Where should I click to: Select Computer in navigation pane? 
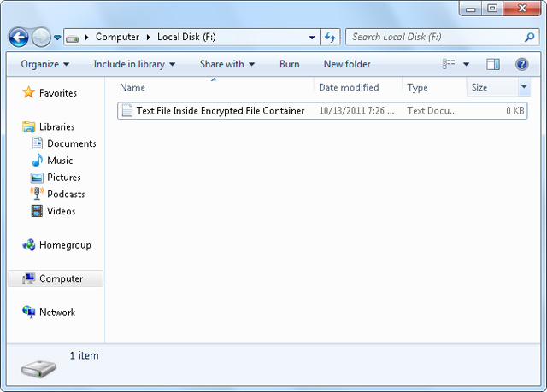(x=61, y=278)
